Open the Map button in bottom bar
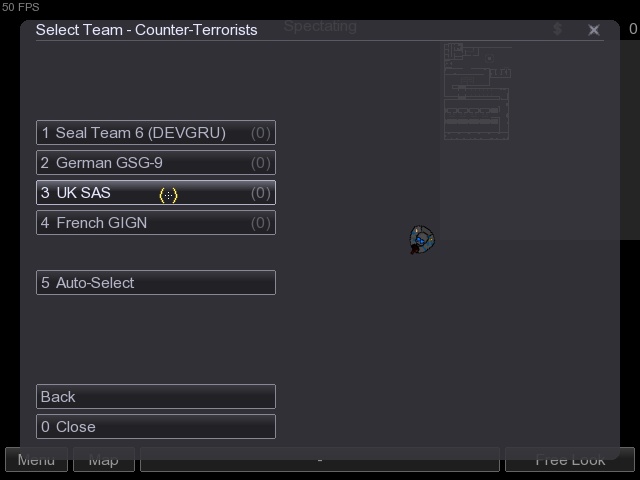The height and width of the screenshot is (480, 640). pyautogui.click(x=104, y=460)
